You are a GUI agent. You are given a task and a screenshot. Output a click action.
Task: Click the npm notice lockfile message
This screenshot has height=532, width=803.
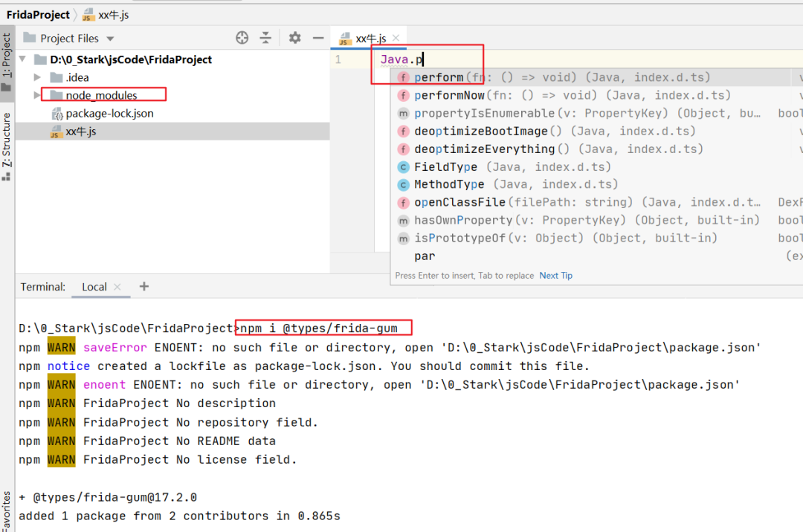click(x=304, y=366)
